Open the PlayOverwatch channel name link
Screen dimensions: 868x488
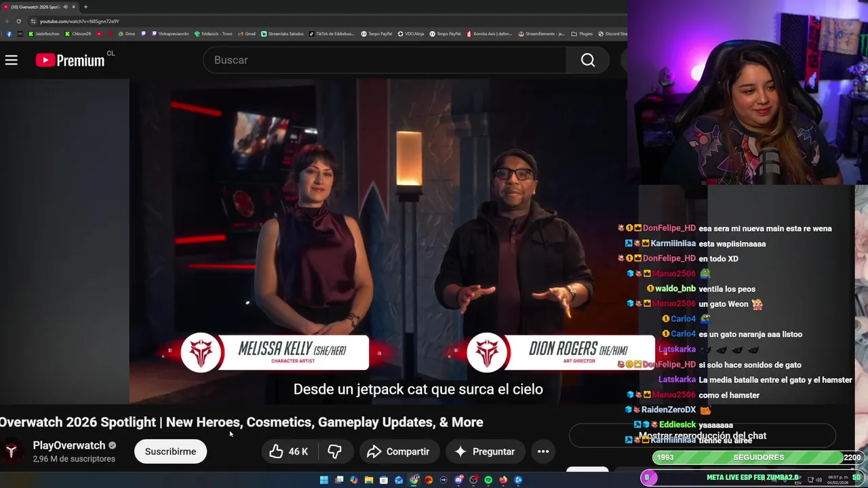tap(69, 445)
